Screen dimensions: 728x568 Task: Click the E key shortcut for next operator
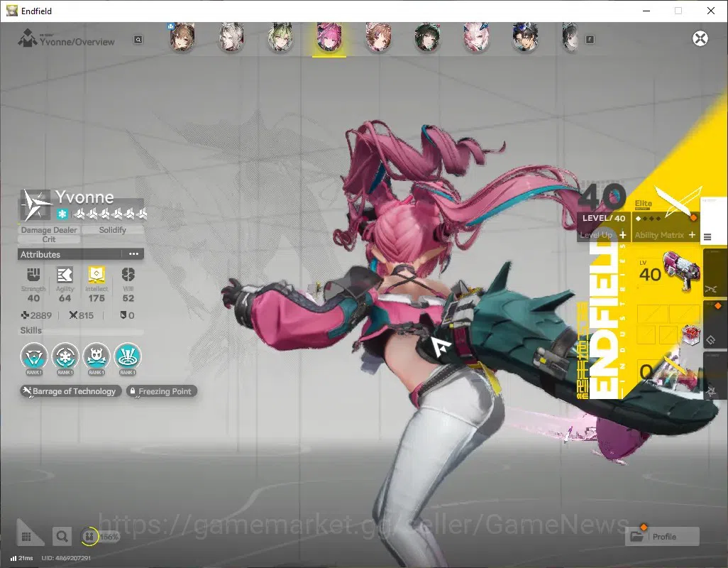pyautogui.click(x=590, y=40)
